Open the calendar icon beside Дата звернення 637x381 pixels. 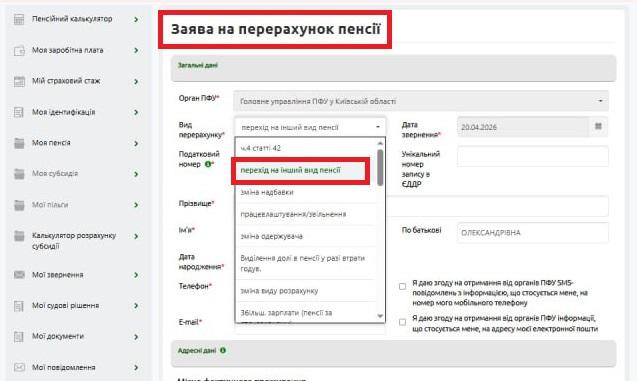click(598, 126)
